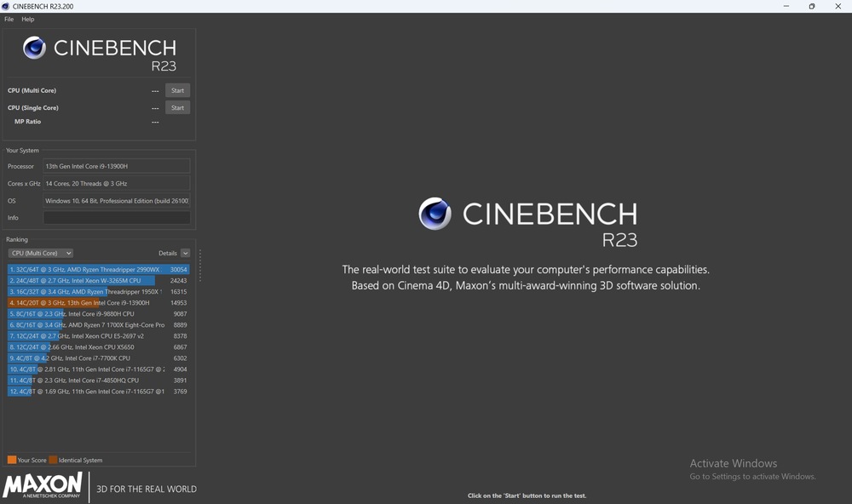Open the File menu
This screenshot has height=504, width=852.
tap(9, 19)
